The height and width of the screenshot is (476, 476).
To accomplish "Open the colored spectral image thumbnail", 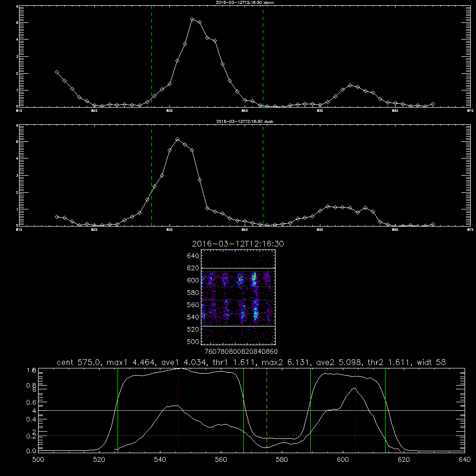I will point(238,297).
